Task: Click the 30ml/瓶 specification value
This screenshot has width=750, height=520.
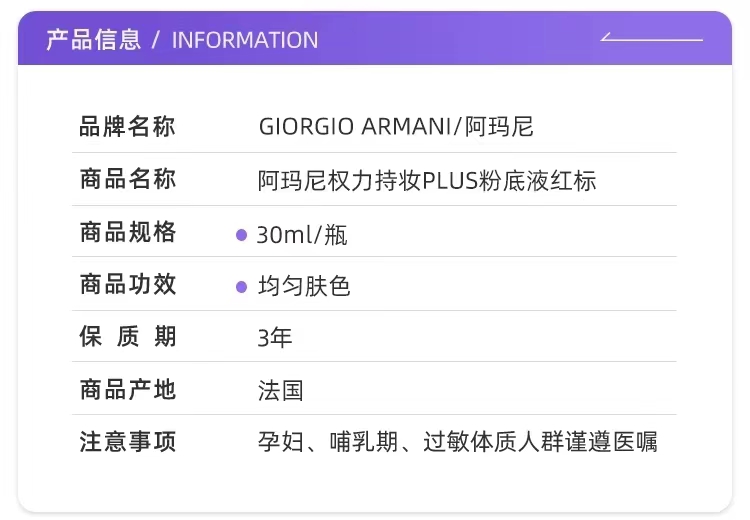Action: coord(302,236)
